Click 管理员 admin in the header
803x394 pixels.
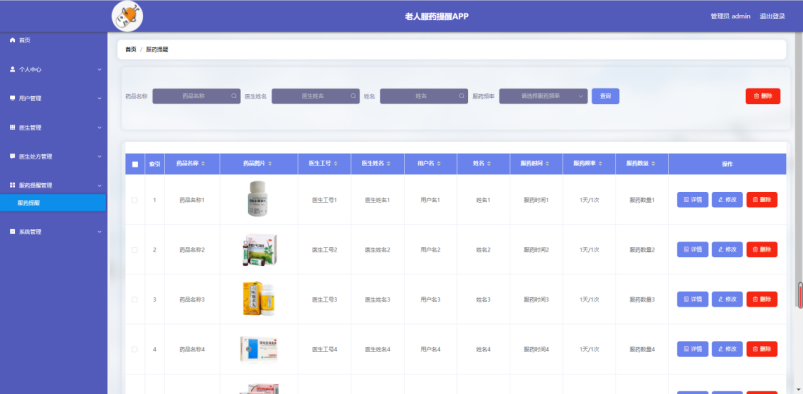point(730,16)
